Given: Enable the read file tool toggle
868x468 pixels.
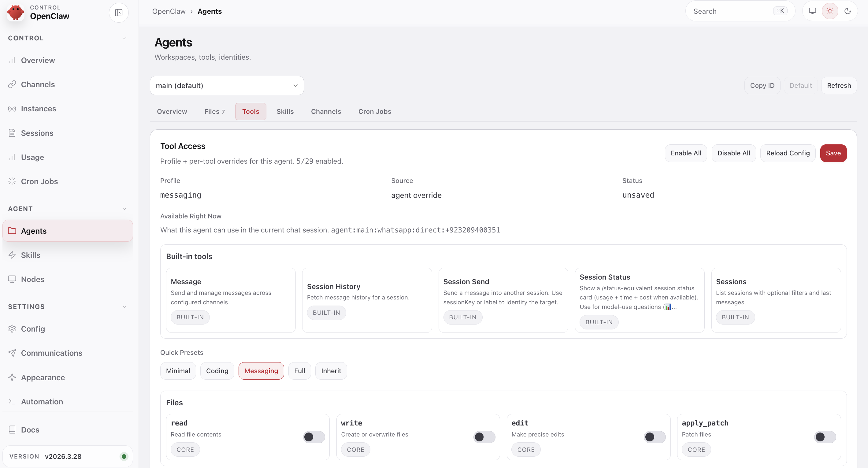Looking at the screenshot, I should point(313,437).
